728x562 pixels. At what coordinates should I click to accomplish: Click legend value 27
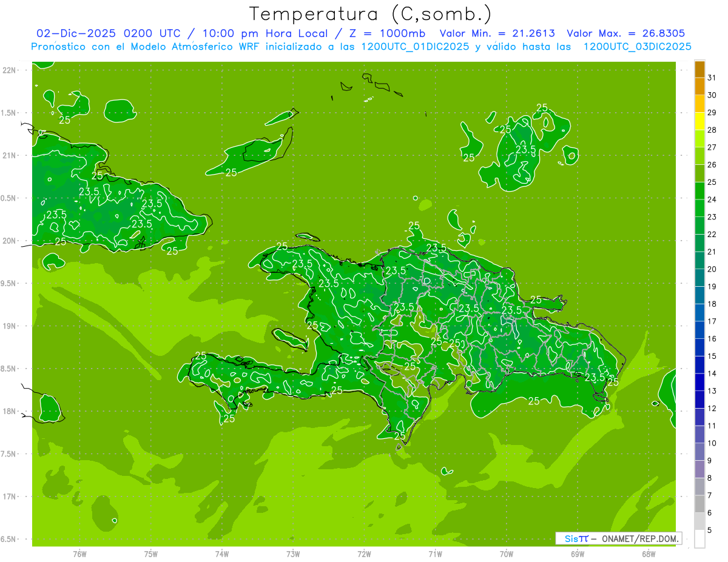712,147
